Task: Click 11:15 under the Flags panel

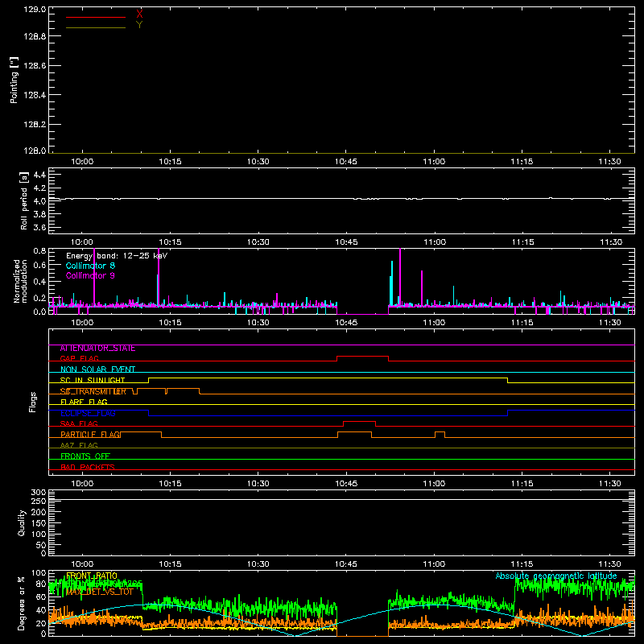Action: tap(522, 484)
